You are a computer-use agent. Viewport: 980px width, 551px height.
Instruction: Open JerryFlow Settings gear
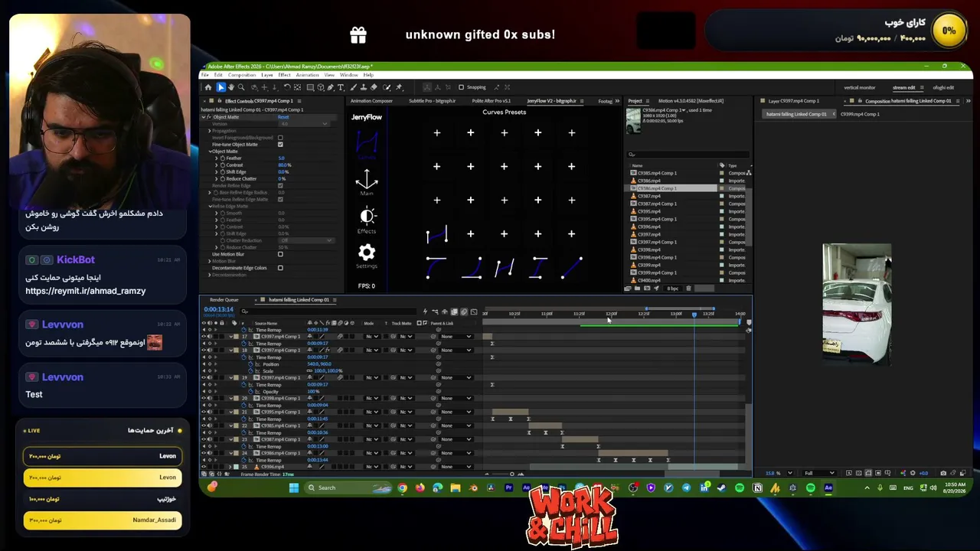[x=367, y=256]
